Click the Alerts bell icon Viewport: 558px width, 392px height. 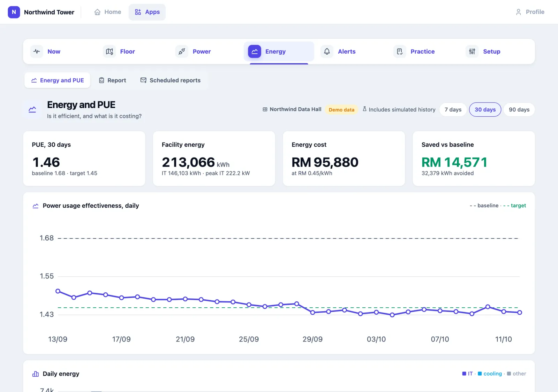[327, 52]
